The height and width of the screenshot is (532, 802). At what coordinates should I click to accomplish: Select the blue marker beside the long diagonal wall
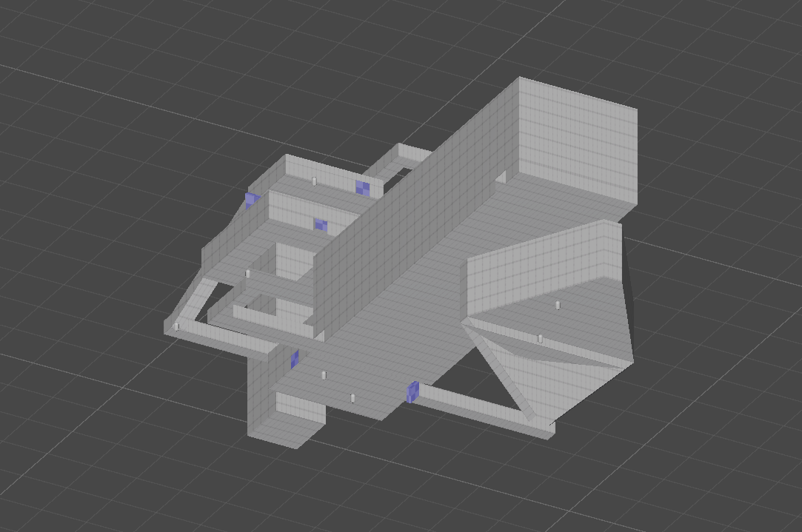tap(363, 187)
